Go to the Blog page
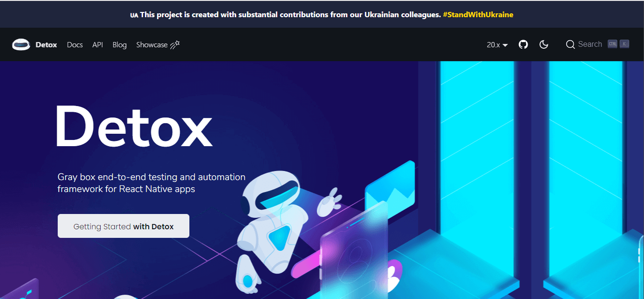 pyautogui.click(x=120, y=45)
